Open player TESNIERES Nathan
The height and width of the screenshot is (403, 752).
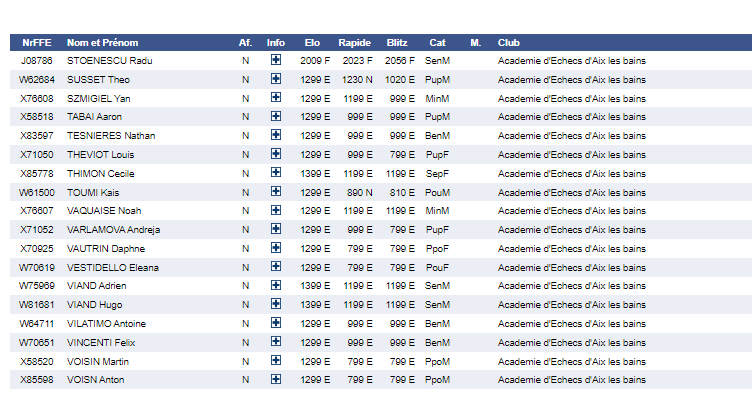111,136
